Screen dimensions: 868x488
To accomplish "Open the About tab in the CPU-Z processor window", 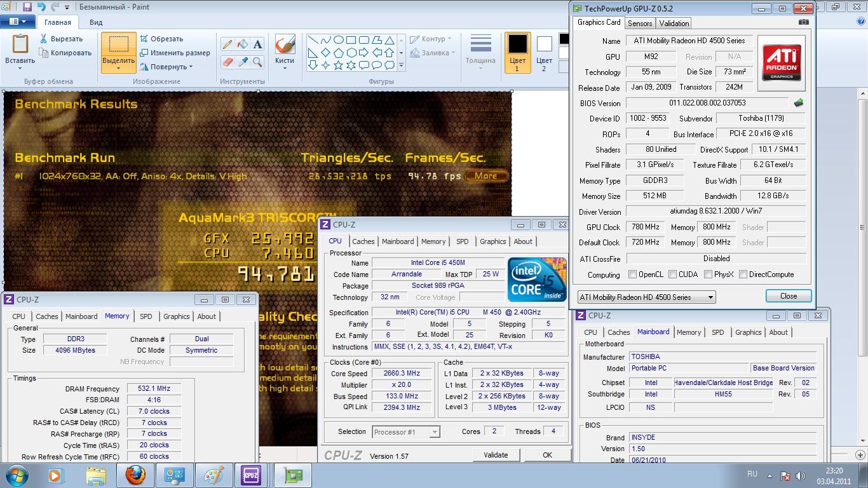I will 523,241.
